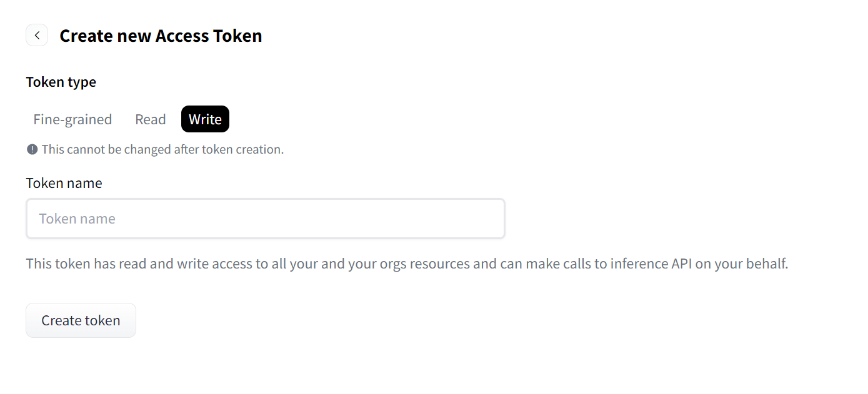The height and width of the screenshot is (394, 868).
Task: Click the back chevron icon
Action: (x=37, y=36)
